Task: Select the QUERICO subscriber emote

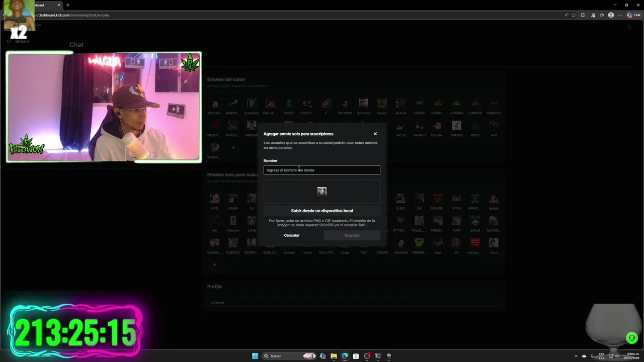Action: coord(233,246)
